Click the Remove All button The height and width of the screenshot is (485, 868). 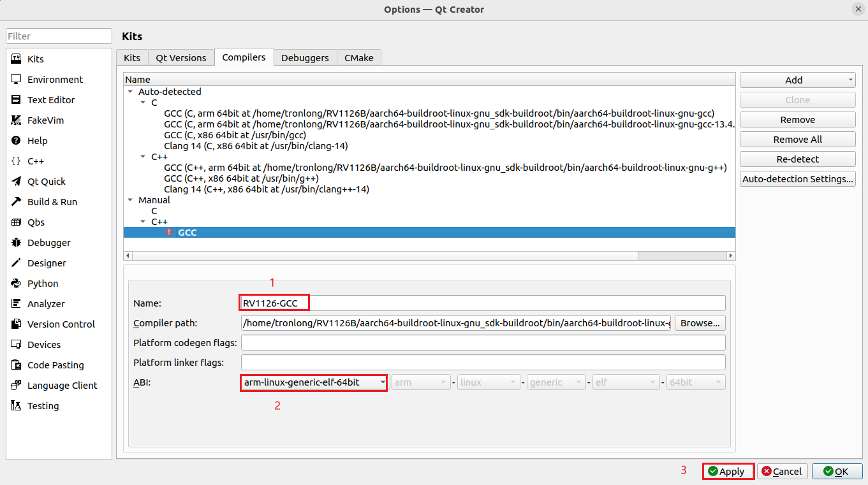(x=798, y=140)
